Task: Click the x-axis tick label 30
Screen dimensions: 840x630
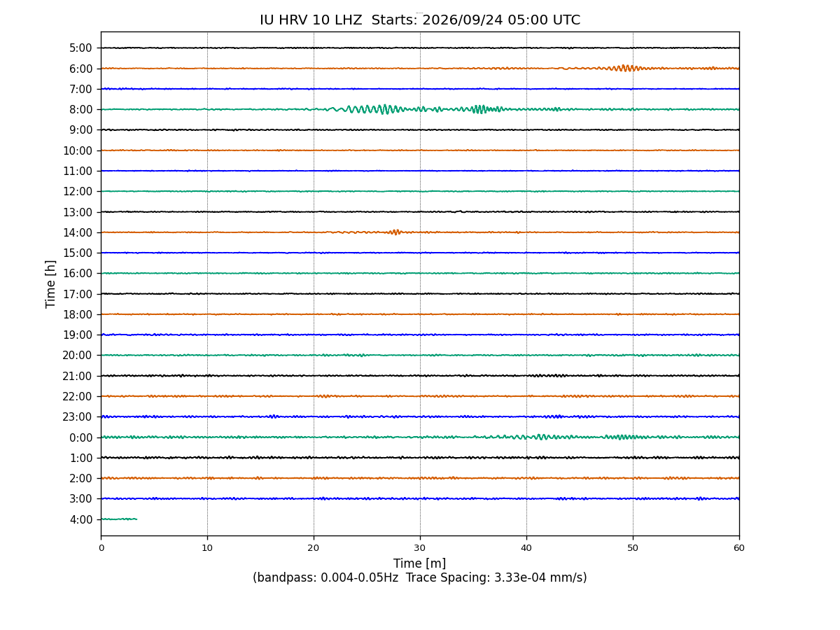Action: (420, 548)
